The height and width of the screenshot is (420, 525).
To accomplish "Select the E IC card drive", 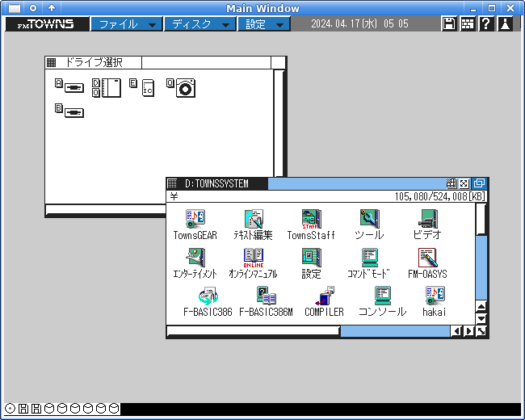I will point(142,88).
